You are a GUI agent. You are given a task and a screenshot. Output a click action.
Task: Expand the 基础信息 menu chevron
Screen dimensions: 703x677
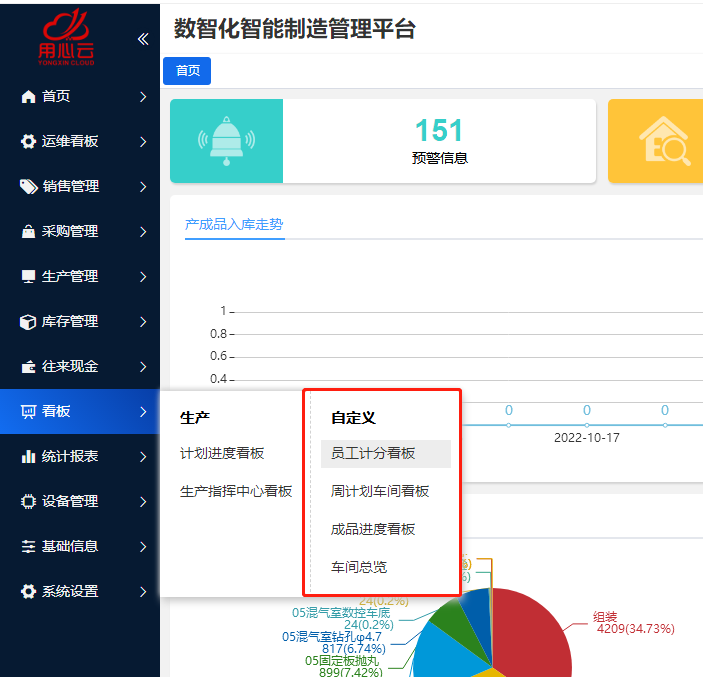pos(143,547)
